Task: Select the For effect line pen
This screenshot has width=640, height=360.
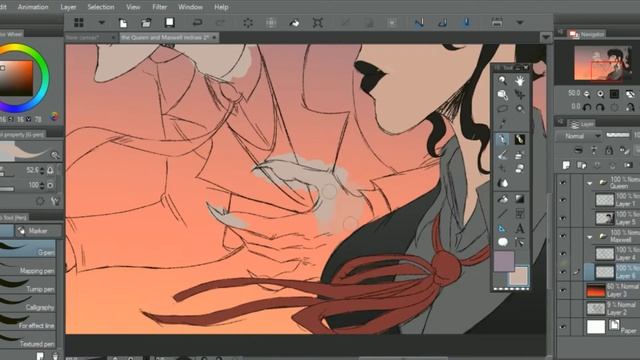Action: [x=28, y=322]
